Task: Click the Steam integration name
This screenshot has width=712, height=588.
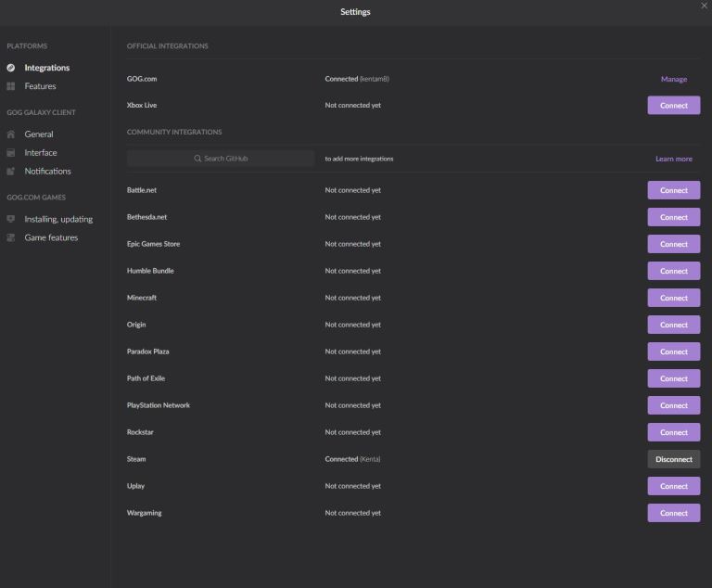Action: click(136, 459)
